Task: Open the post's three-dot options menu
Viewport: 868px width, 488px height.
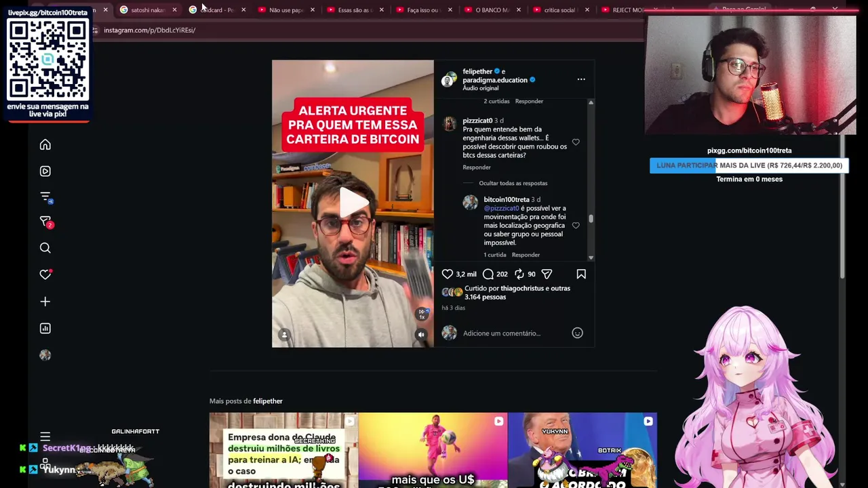Action: click(581, 79)
